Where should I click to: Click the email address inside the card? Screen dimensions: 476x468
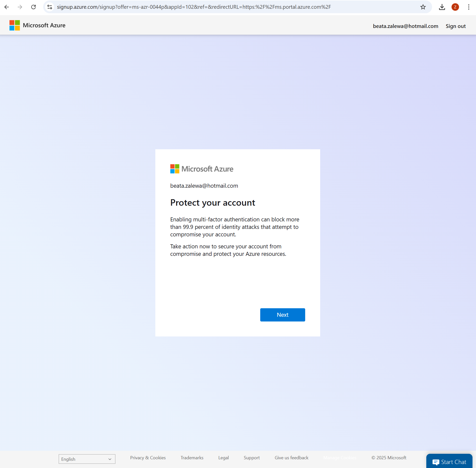click(204, 186)
